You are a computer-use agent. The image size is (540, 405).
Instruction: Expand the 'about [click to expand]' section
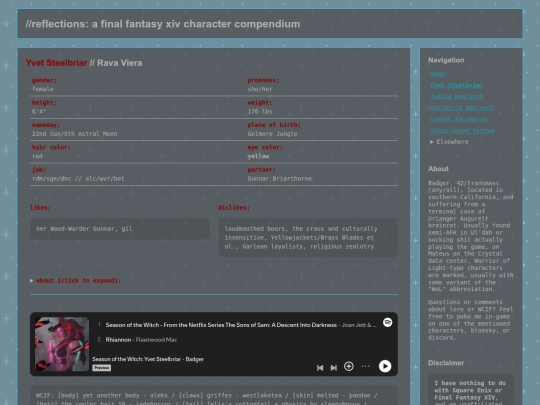pos(75,281)
